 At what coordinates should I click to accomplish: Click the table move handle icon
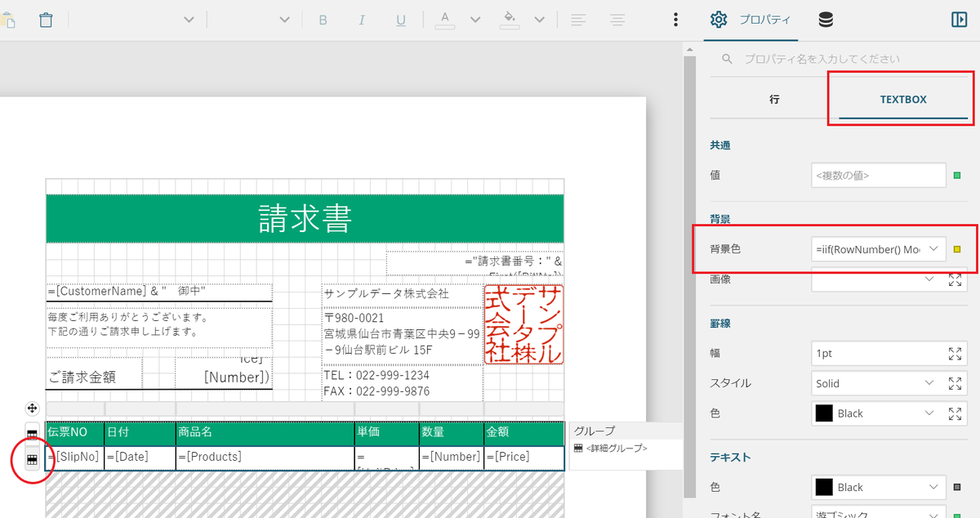32,408
